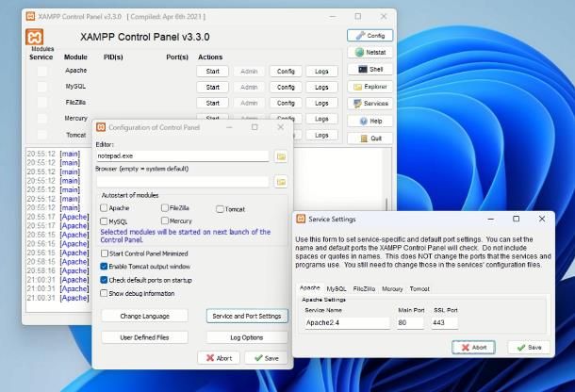Close the Configuration of Control Panel window
This screenshot has height=392, width=575.
pyautogui.click(x=281, y=127)
